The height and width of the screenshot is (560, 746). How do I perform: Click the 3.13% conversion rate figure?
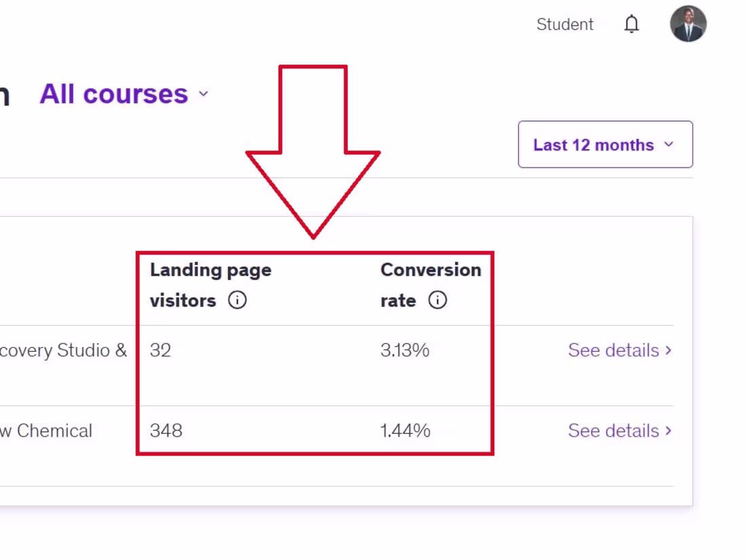tap(405, 351)
